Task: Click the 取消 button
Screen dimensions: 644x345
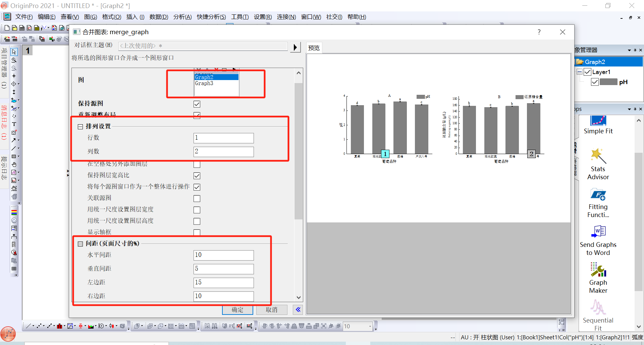Action: pyautogui.click(x=272, y=310)
